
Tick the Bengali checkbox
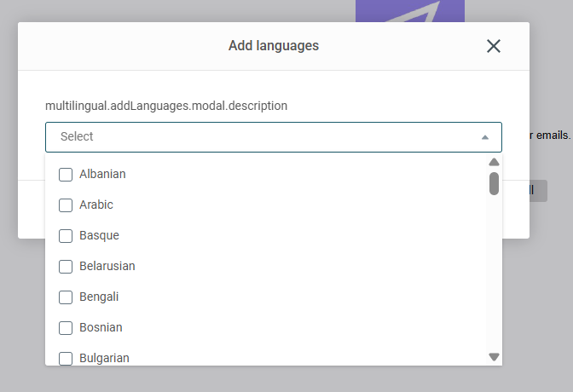[66, 297]
